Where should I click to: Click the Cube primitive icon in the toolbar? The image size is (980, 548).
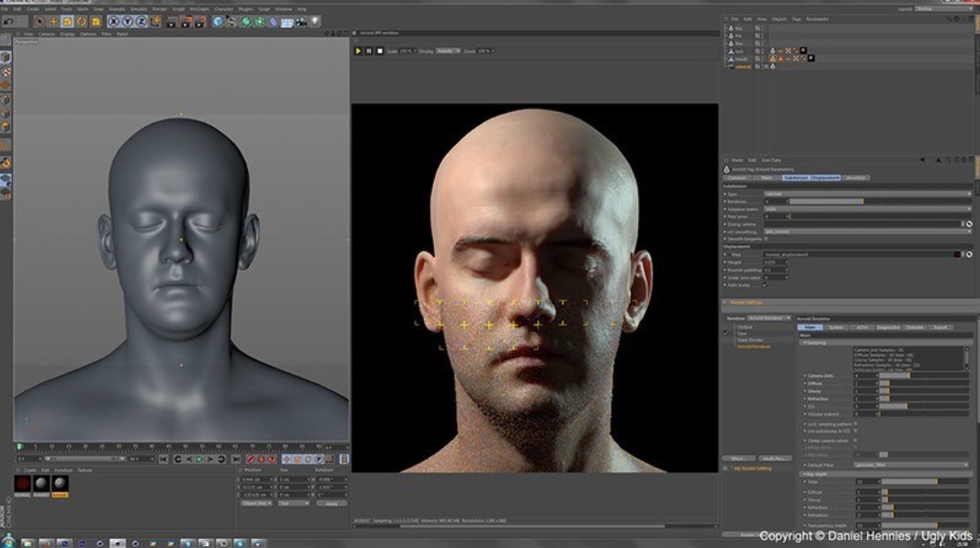(219, 21)
